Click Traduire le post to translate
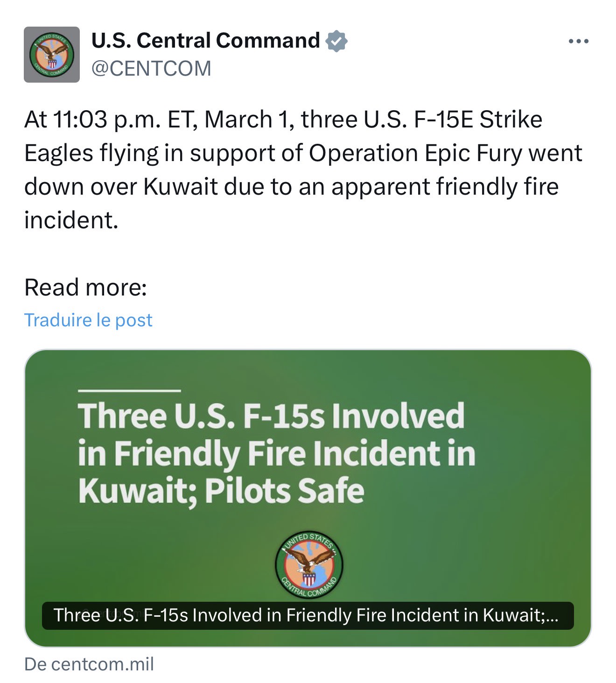616x683 pixels. click(x=88, y=320)
